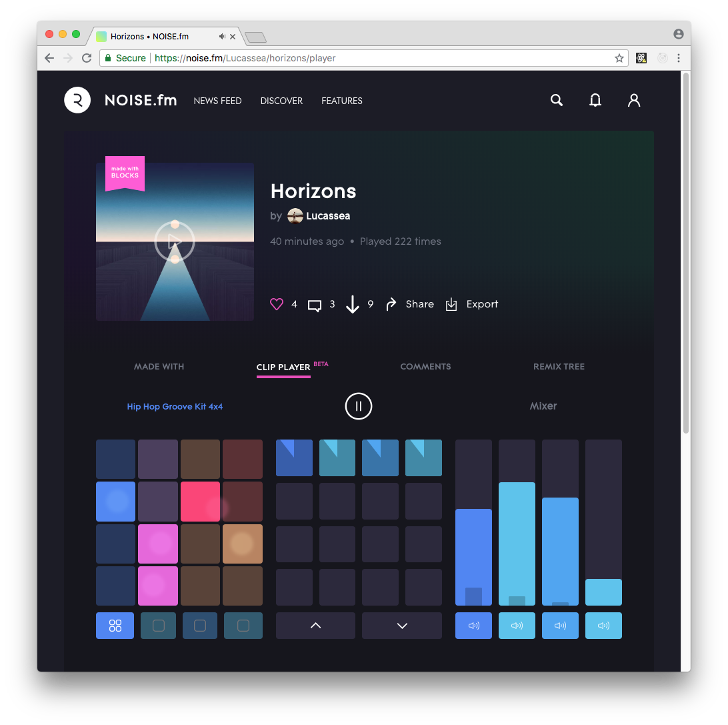728x725 pixels.
Task: Open the DISCOVER menu item
Action: (281, 101)
